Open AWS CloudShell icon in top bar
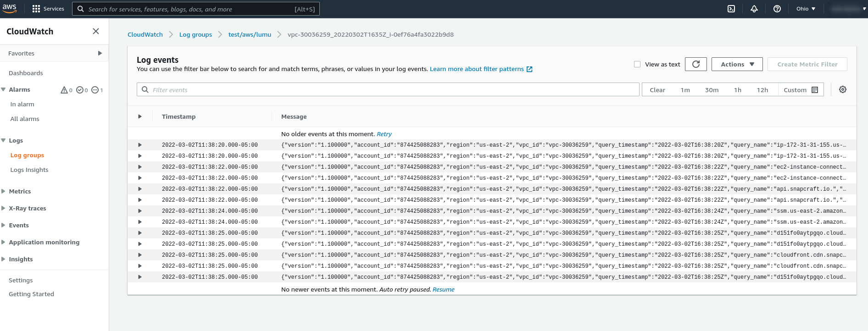 pos(731,9)
